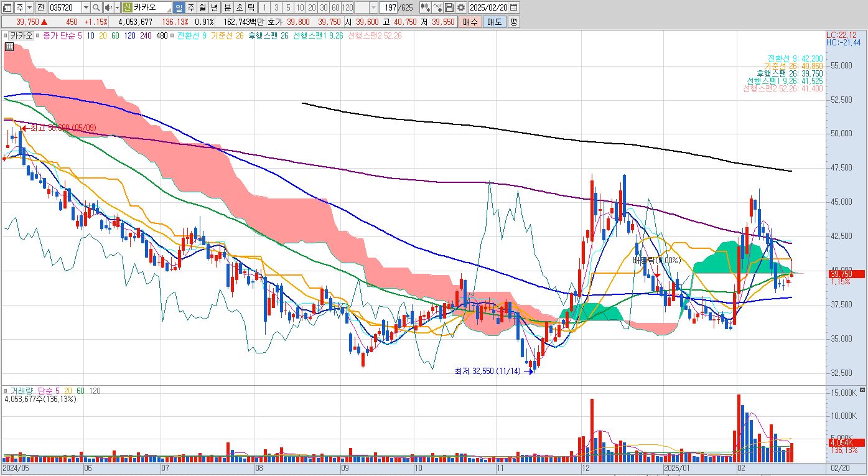
Task: Click the chart window icon at top-left
Action: (7, 7)
